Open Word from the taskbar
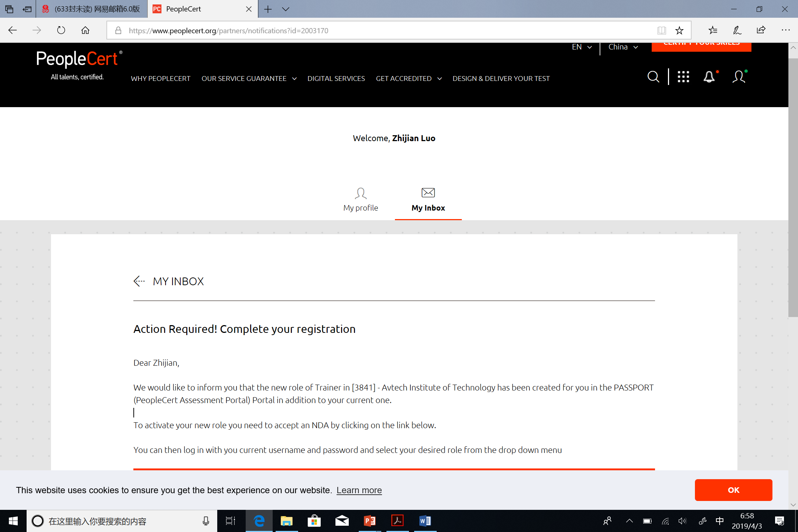Image resolution: width=798 pixels, height=532 pixels. click(425, 521)
